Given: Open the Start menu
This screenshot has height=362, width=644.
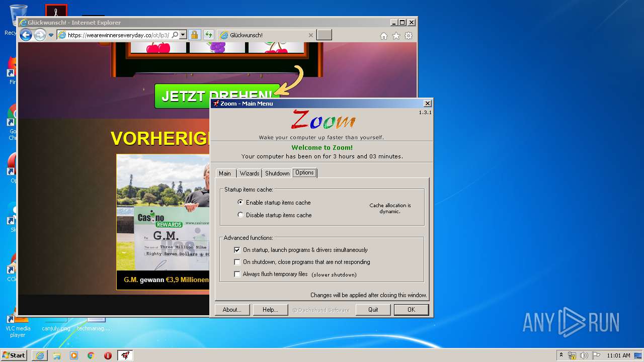Looking at the screenshot, I should 14,355.
